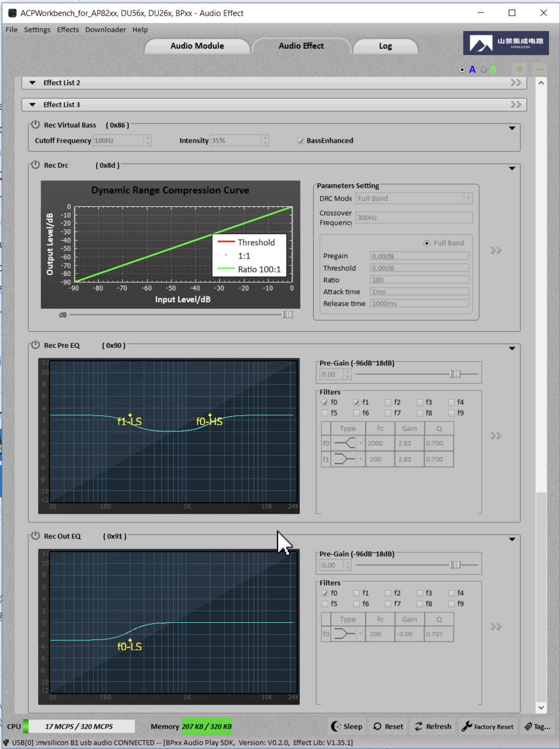Select radio button A

(x=462, y=70)
